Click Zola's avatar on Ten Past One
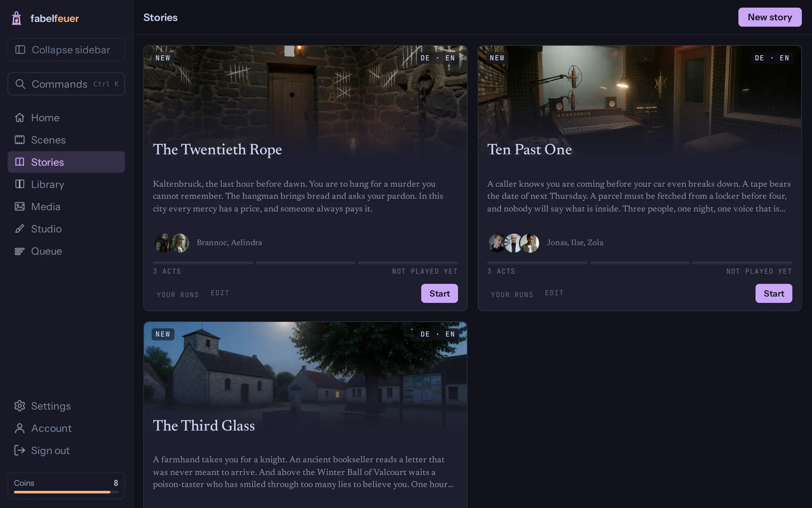812x508 pixels. (530, 243)
